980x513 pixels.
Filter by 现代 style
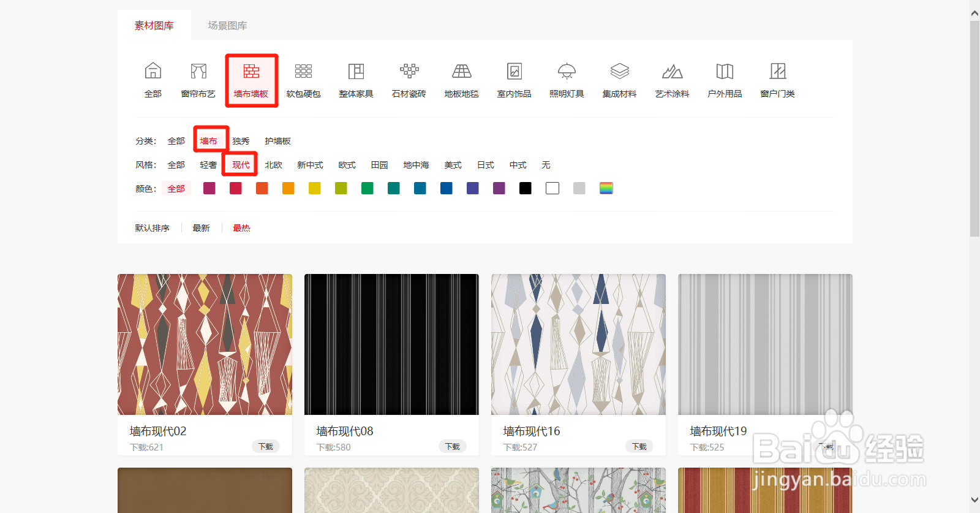(x=241, y=165)
